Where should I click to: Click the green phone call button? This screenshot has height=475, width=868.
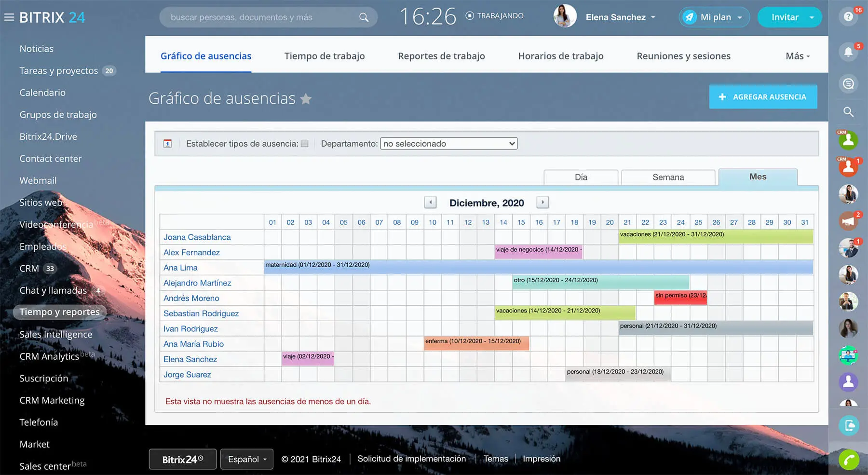coord(849,459)
